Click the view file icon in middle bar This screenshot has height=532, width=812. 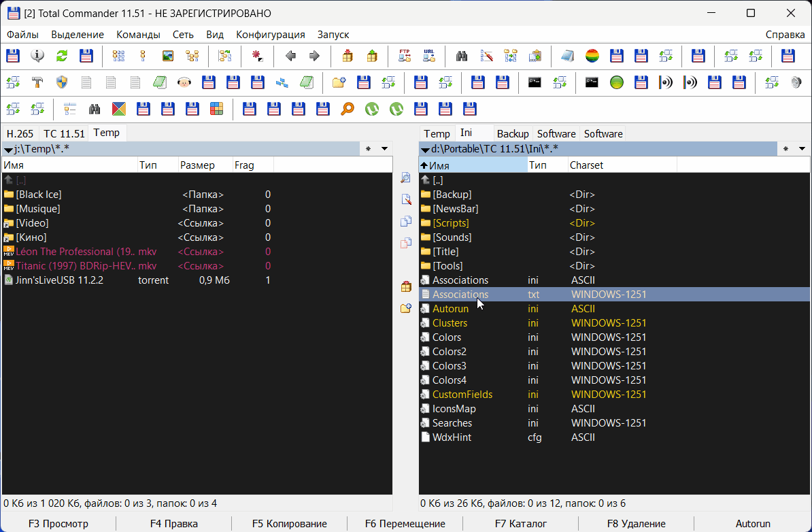tap(406, 178)
